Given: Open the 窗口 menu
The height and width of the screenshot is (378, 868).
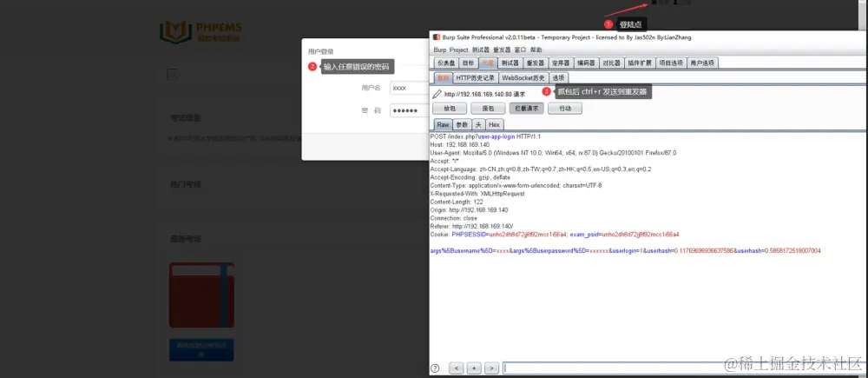Looking at the screenshot, I should point(520,50).
